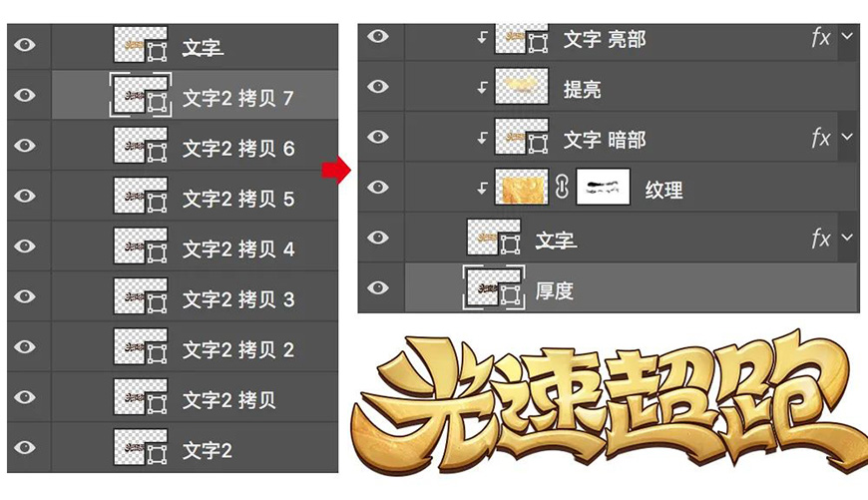
Task: Select layer named 文字2 拷贝
Action: coord(229,400)
